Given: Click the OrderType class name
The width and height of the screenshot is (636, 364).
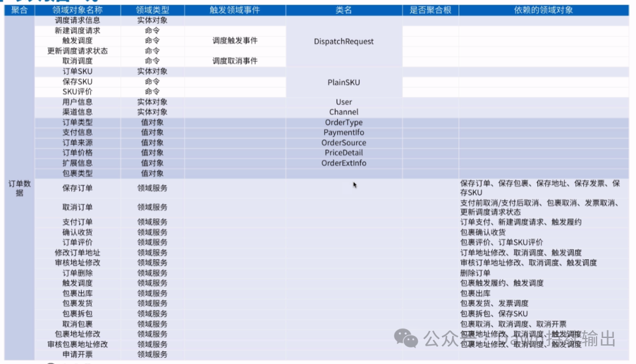Looking at the screenshot, I should (343, 123).
